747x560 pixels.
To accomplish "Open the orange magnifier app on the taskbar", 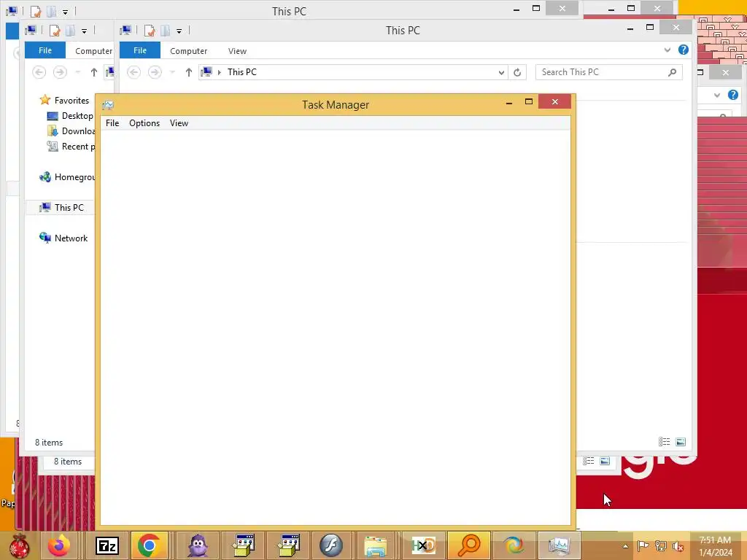I will click(469, 545).
